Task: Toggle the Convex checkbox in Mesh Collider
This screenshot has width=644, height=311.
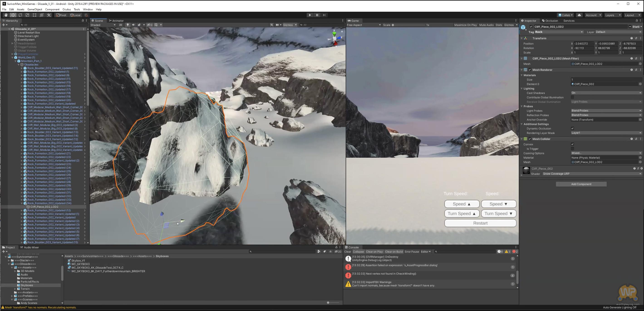Action: pyautogui.click(x=572, y=144)
